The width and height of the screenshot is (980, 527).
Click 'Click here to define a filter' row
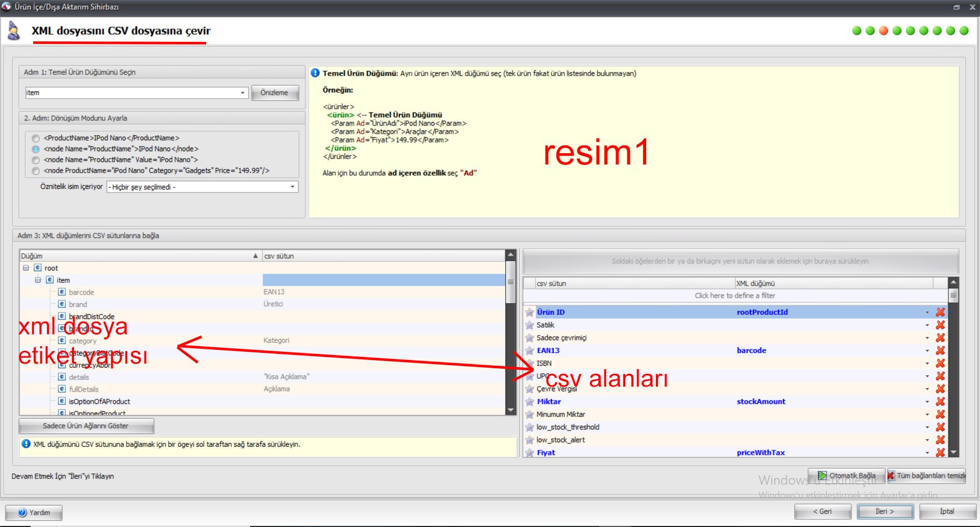[x=735, y=296]
